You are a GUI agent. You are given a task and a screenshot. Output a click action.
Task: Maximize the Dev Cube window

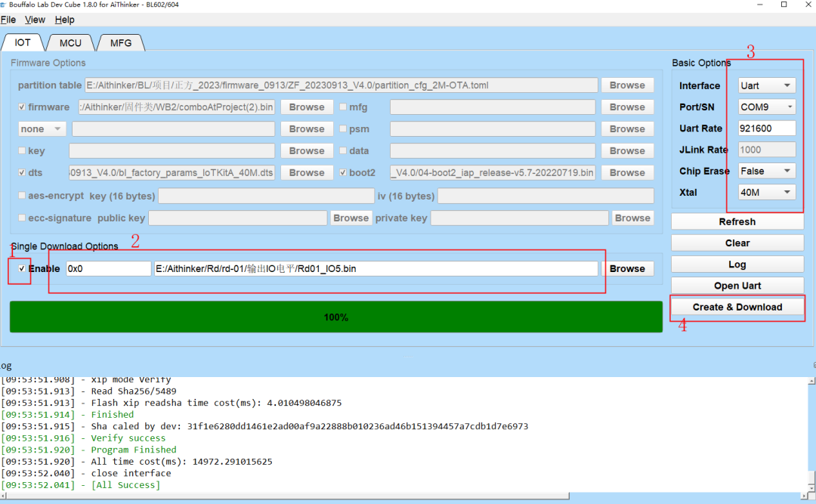pos(784,5)
